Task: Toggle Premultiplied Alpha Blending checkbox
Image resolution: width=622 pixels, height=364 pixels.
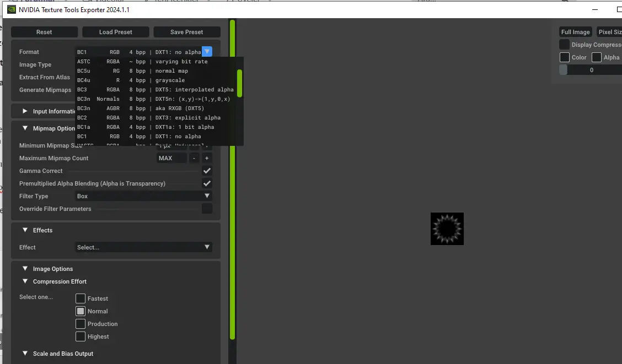Action: click(x=207, y=183)
